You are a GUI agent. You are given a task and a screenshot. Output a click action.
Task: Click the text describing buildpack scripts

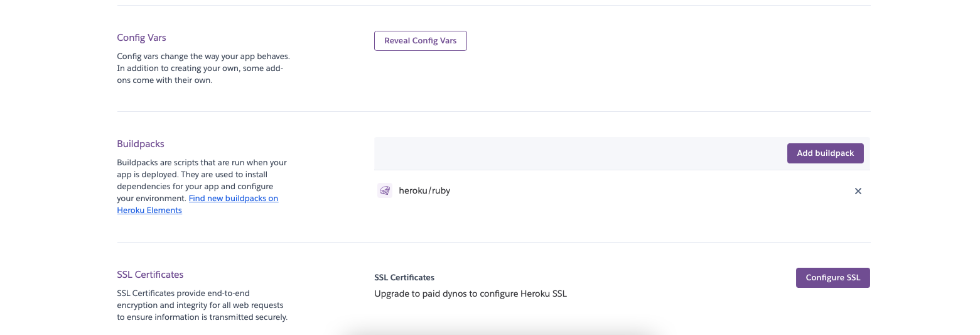tap(202, 174)
